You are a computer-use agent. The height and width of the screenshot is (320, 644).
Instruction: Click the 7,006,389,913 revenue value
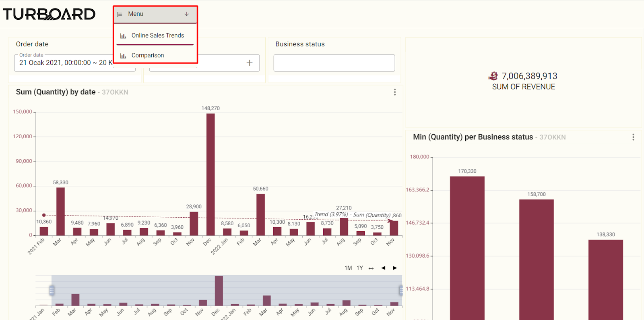point(529,76)
